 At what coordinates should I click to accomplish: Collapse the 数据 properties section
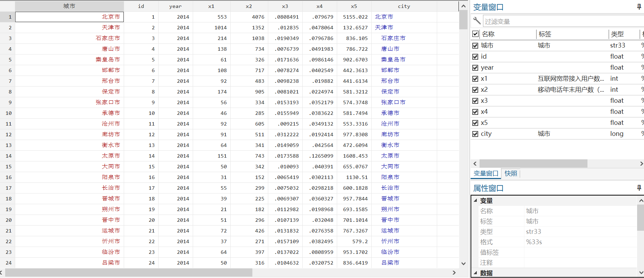(x=475, y=273)
